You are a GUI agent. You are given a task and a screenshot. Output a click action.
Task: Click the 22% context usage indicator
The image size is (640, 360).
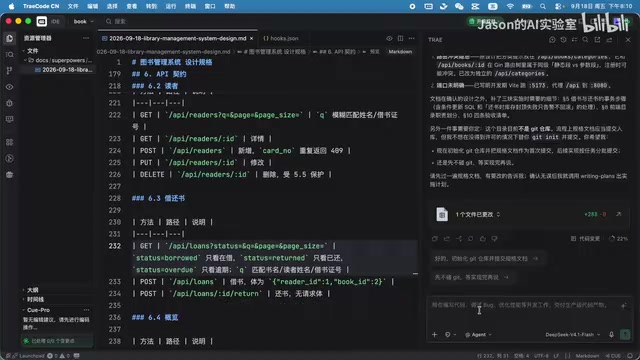(618, 238)
